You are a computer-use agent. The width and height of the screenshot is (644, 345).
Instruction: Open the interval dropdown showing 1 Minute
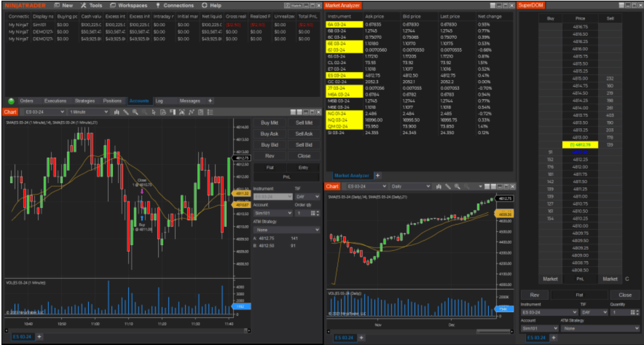(x=89, y=112)
